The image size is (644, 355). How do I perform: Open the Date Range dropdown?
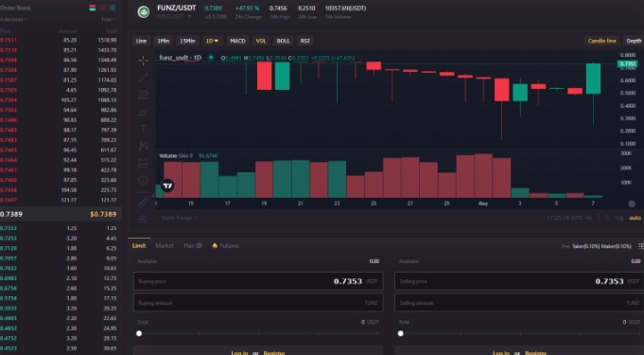(x=180, y=218)
